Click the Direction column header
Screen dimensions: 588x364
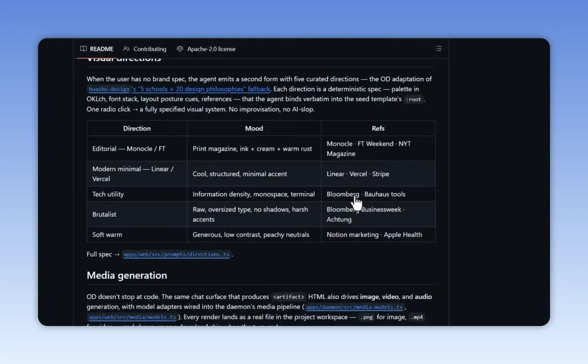(x=137, y=128)
